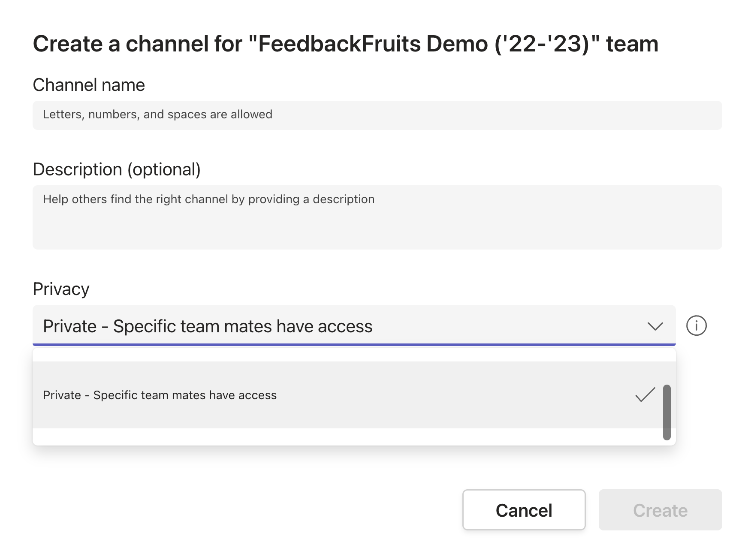The height and width of the screenshot is (560, 754).
Task: Click the privacy options list scrollbar thumb
Action: 667,412
